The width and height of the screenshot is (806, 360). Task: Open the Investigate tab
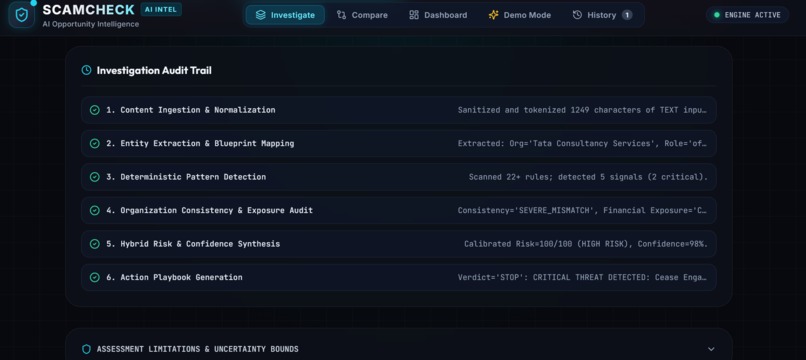[x=285, y=15]
